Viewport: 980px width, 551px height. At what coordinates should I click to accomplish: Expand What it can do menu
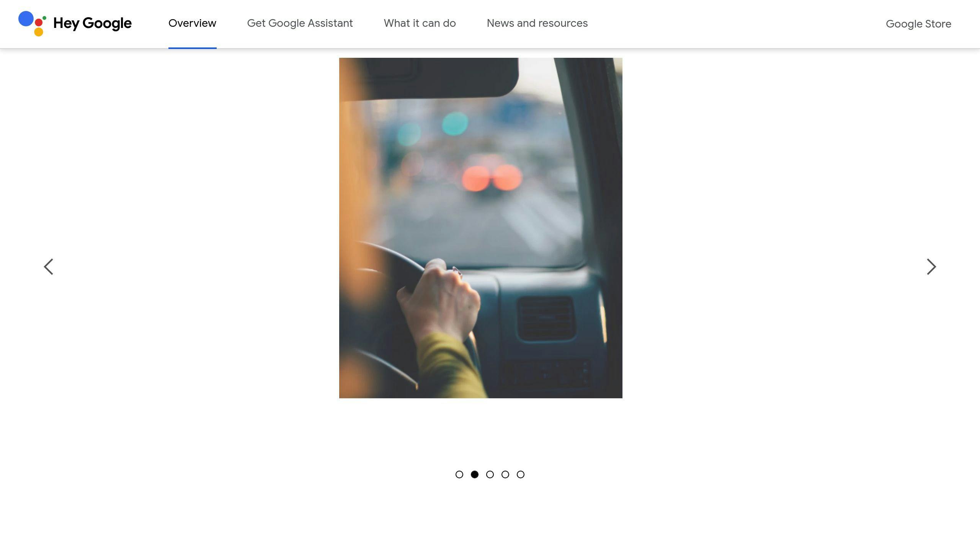coord(419,24)
